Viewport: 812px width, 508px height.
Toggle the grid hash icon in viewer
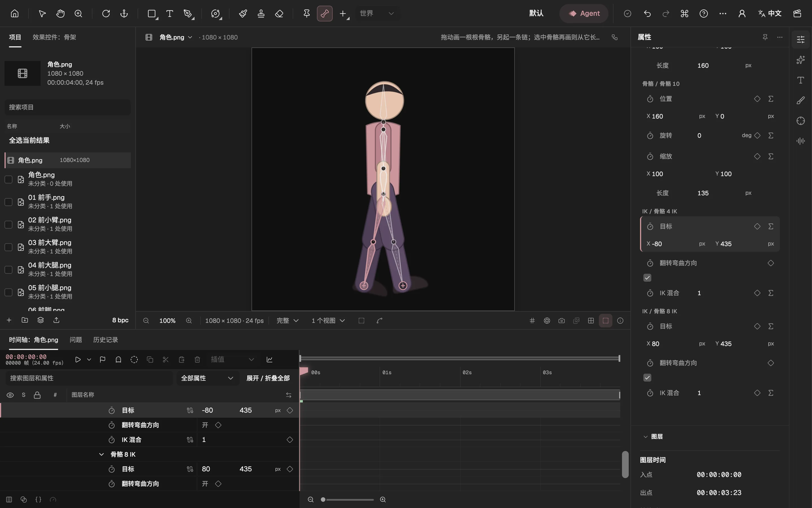532,321
